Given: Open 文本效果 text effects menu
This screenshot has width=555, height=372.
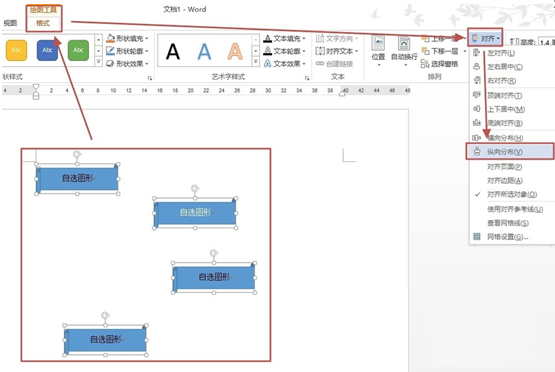Looking at the screenshot, I should (285, 64).
